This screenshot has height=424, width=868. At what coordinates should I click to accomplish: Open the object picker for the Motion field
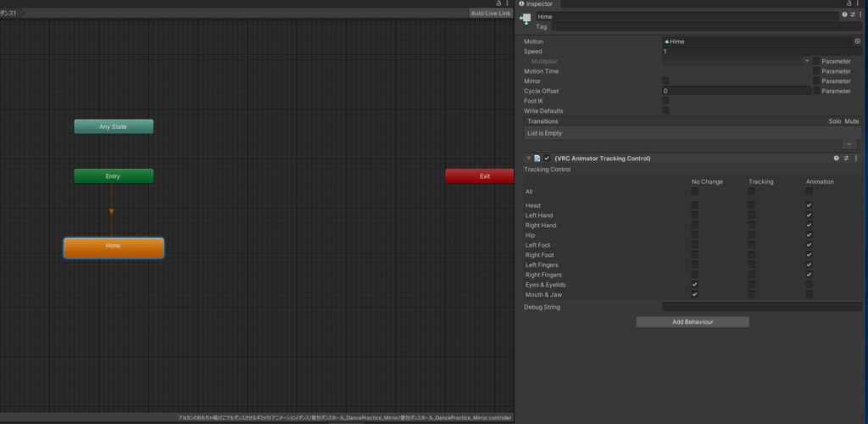pyautogui.click(x=858, y=42)
